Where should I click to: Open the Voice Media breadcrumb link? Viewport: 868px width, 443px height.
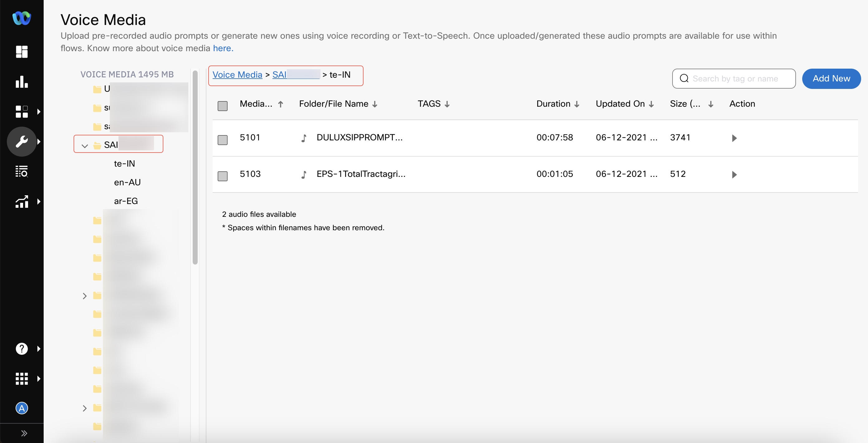click(x=237, y=75)
